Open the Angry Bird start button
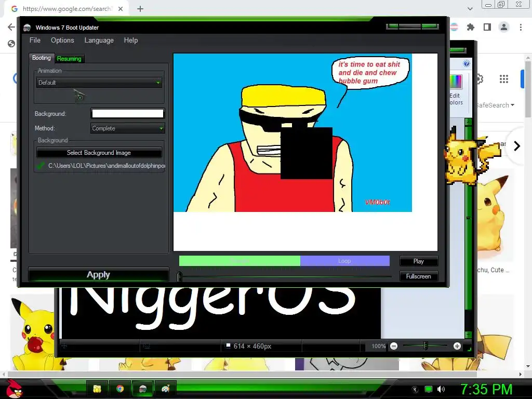 coord(15,389)
